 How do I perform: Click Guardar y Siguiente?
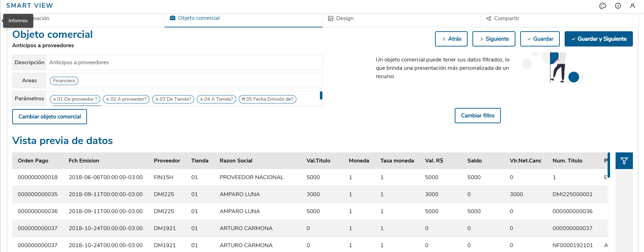tap(598, 39)
